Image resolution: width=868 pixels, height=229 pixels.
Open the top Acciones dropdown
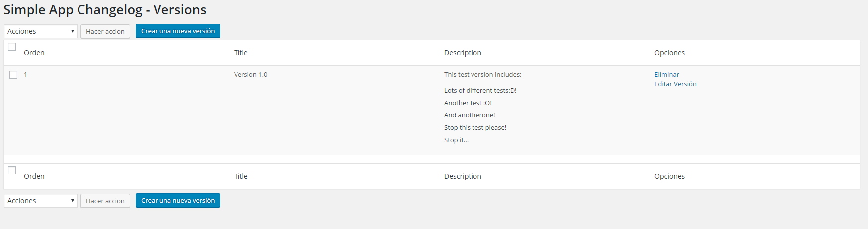tap(41, 31)
